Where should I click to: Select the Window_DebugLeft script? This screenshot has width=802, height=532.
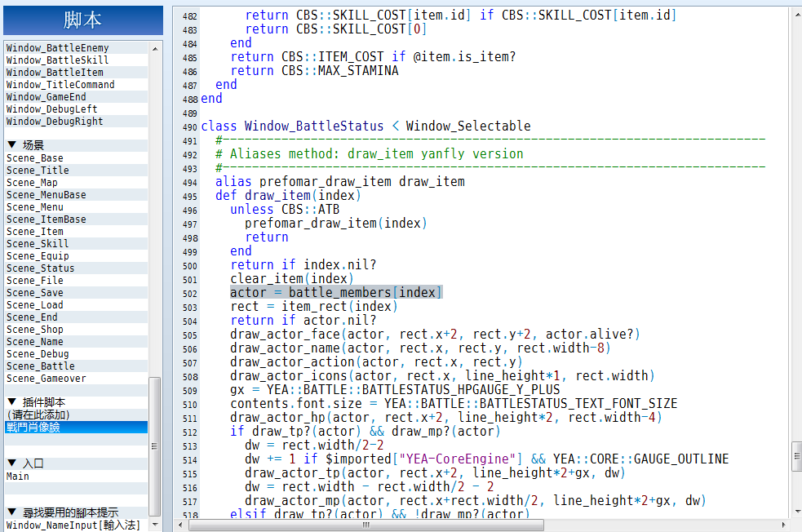click(x=77, y=109)
